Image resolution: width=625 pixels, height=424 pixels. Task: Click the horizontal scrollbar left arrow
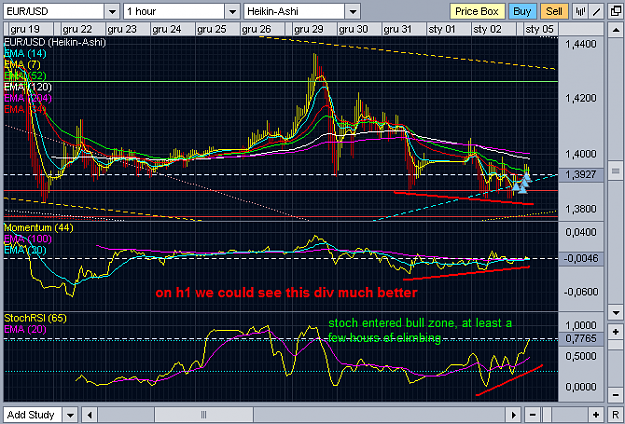point(90,414)
